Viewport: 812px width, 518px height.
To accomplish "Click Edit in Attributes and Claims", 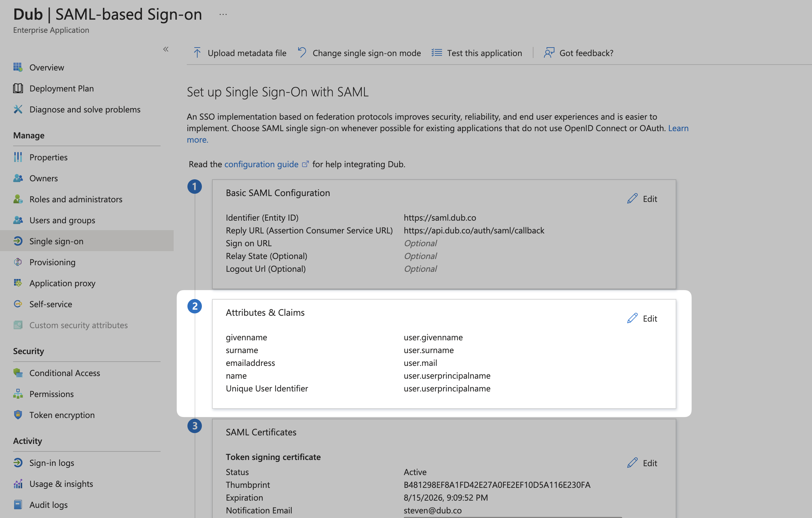I will (643, 318).
